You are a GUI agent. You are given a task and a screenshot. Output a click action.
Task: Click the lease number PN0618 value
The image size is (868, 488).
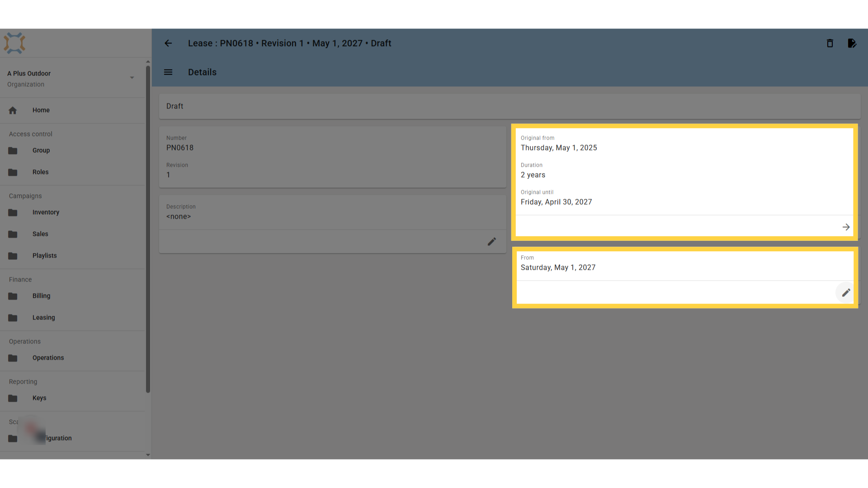tap(180, 148)
